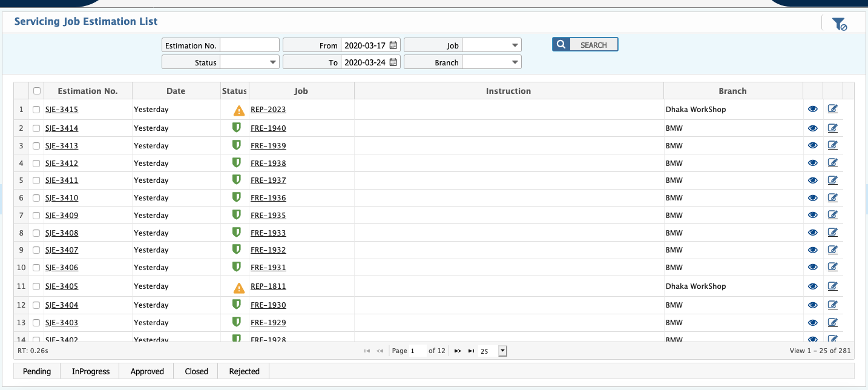Open calendar picker for To date
Screen dimensions: 868x390
pos(392,62)
